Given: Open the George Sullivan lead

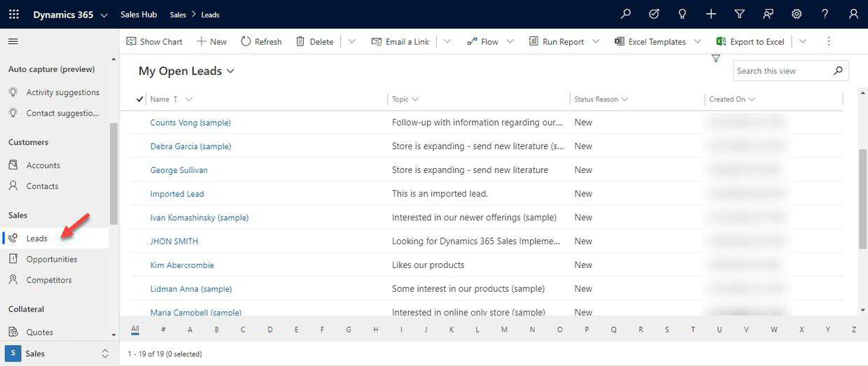Looking at the screenshot, I should click(178, 170).
